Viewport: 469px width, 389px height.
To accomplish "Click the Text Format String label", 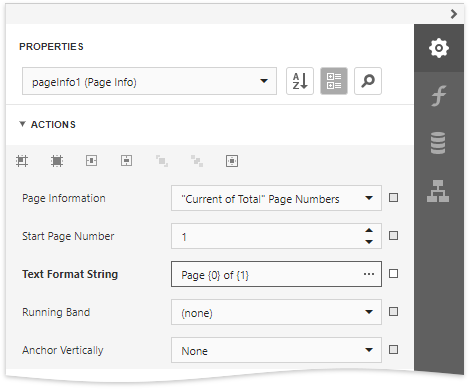I will click(70, 274).
